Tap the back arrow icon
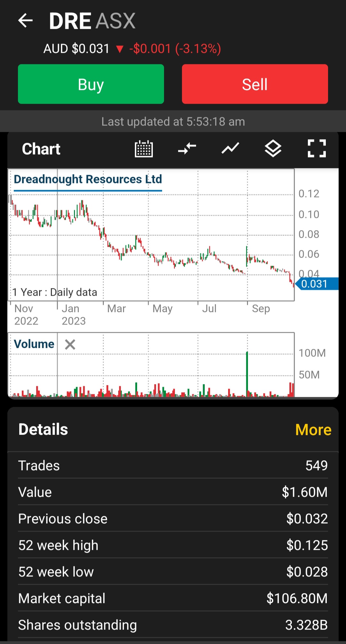 (26, 21)
